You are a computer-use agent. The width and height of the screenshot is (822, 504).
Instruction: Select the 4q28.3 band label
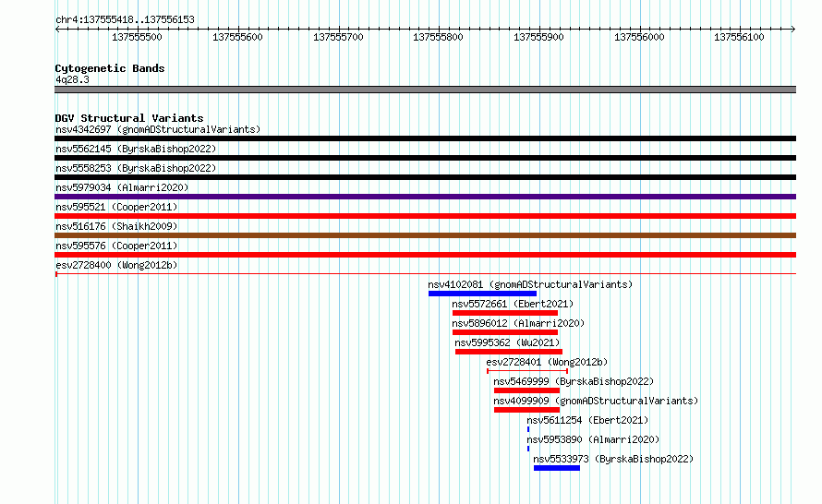(72, 79)
